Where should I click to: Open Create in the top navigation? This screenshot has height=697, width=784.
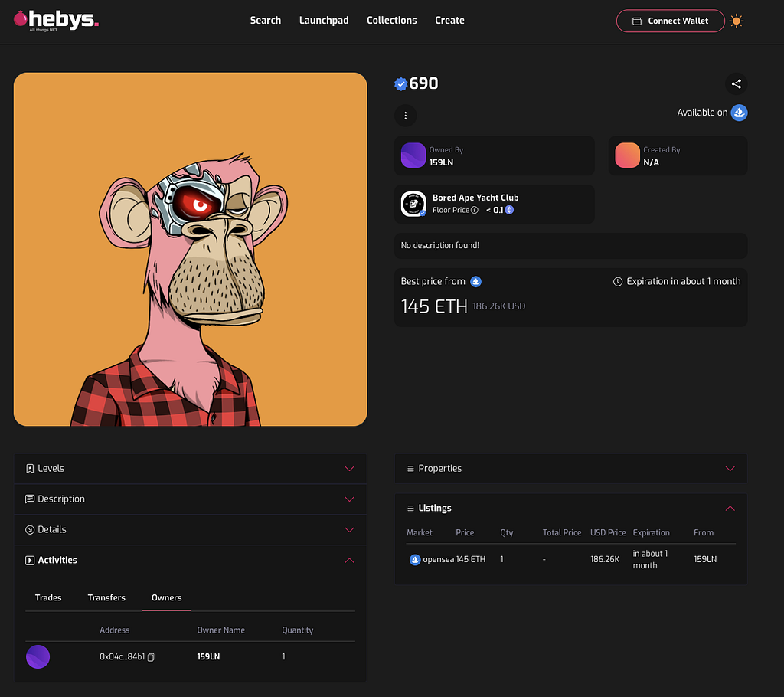449,21
